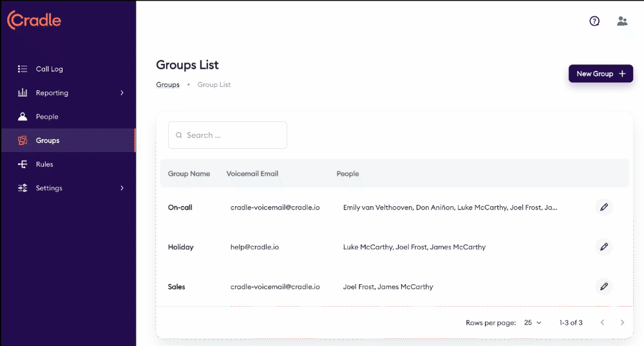Edit the On-call group with pencil icon
The width and height of the screenshot is (644, 346).
click(603, 207)
